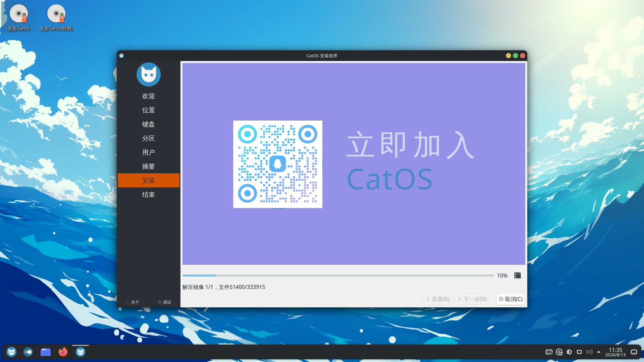644x362 pixels.
Task: Open the updates tray icon
Action: point(559,352)
